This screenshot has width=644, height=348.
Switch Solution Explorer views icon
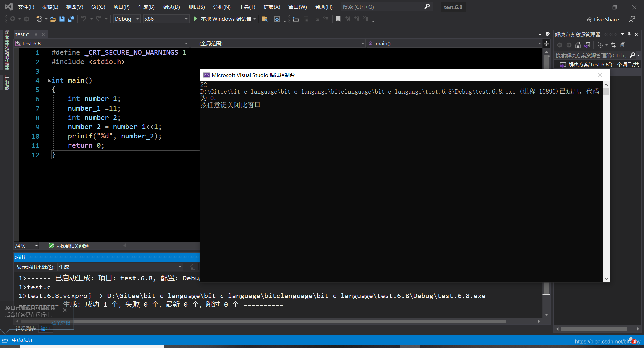pos(587,45)
